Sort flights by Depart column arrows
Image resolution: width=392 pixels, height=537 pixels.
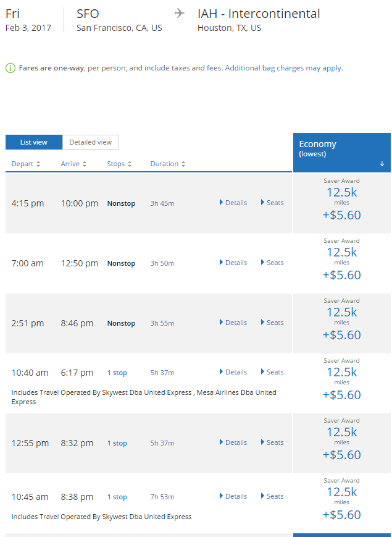pyautogui.click(x=38, y=164)
